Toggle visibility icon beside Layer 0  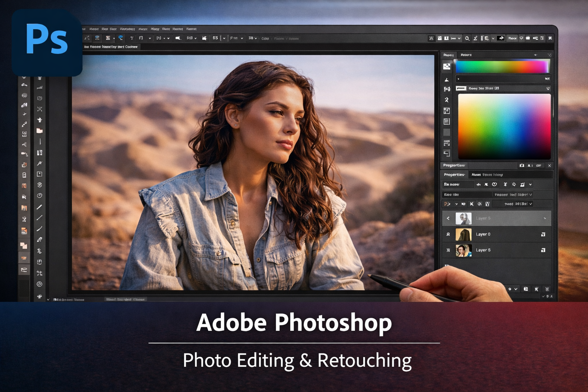click(448, 234)
